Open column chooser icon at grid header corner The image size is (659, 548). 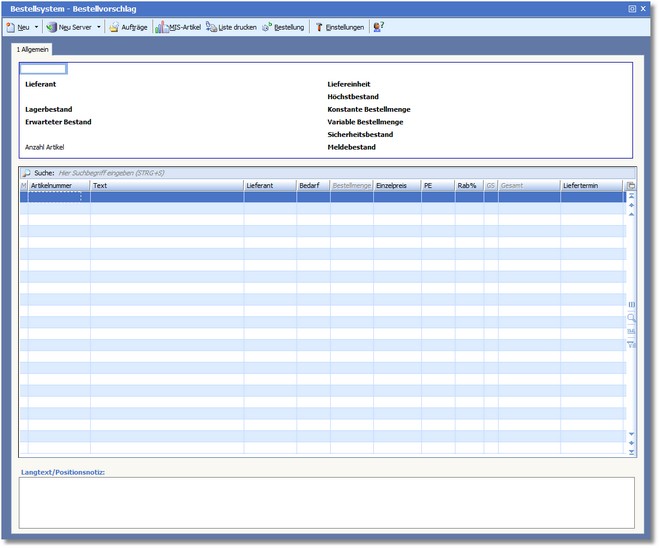[631, 186]
